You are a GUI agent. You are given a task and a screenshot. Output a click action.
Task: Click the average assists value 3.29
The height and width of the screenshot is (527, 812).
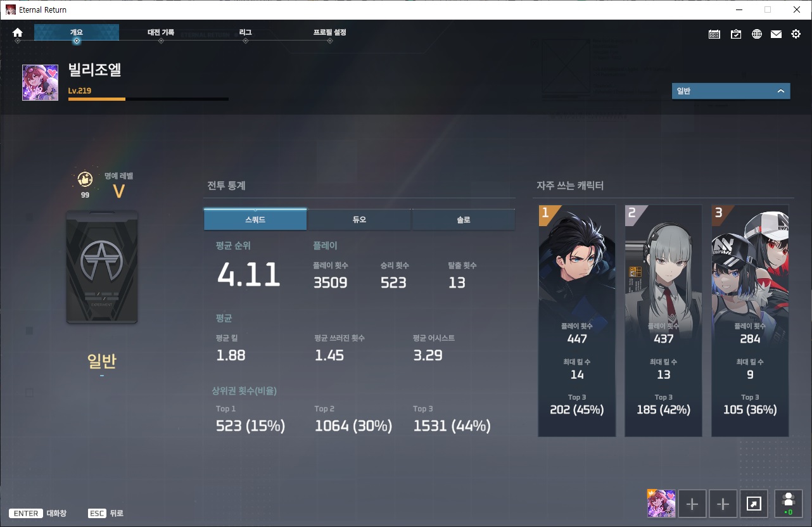coord(428,355)
